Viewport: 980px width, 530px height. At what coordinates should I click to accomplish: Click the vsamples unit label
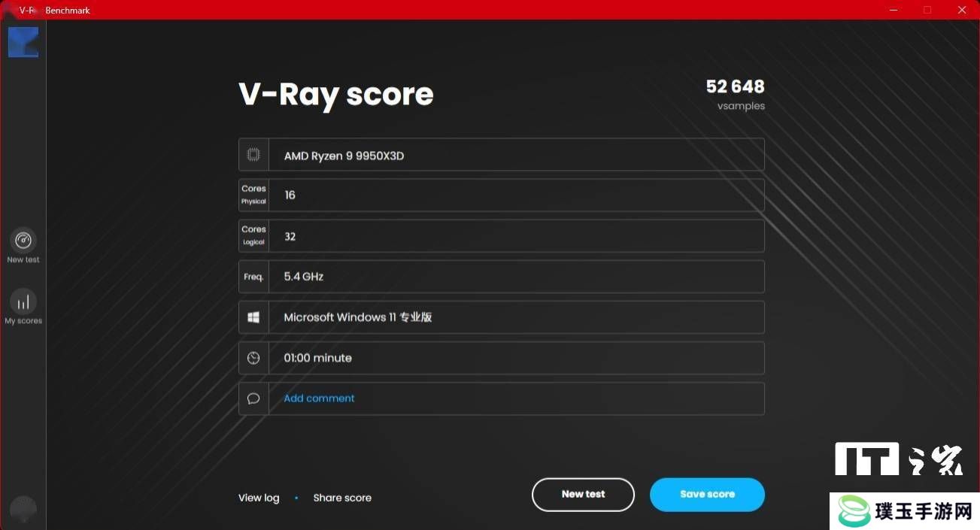point(741,106)
